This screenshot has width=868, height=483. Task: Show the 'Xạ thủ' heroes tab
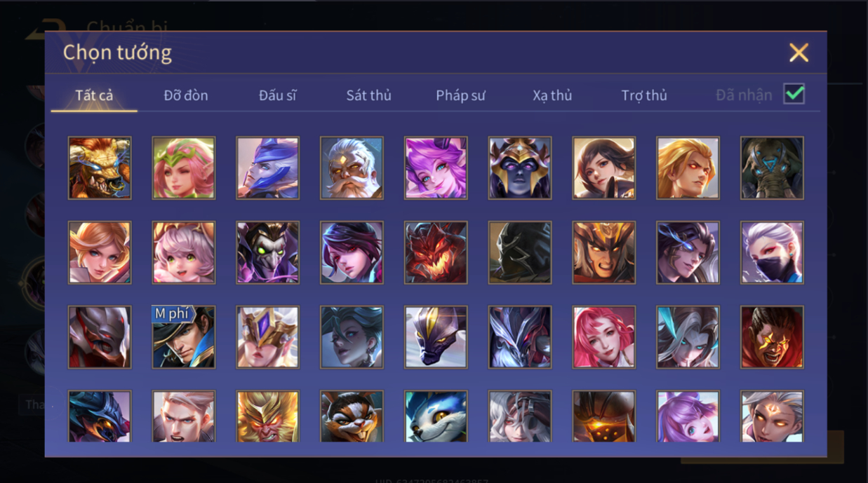552,95
